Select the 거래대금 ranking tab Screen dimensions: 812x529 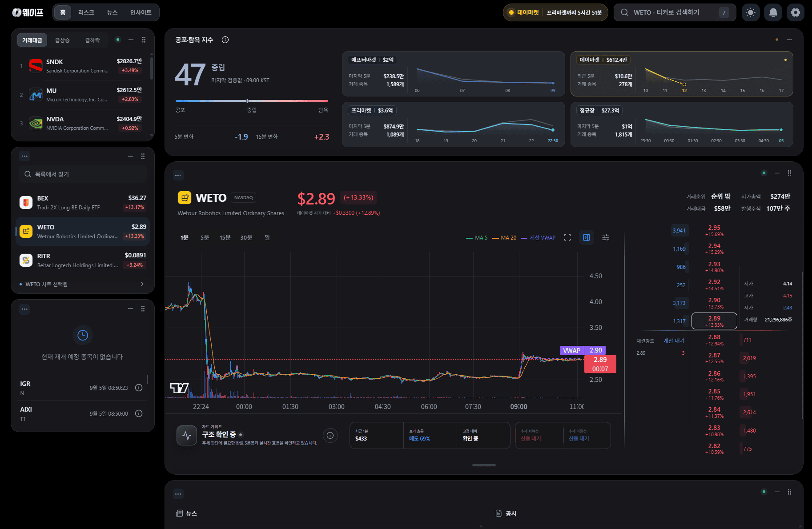click(x=32, y=40)
